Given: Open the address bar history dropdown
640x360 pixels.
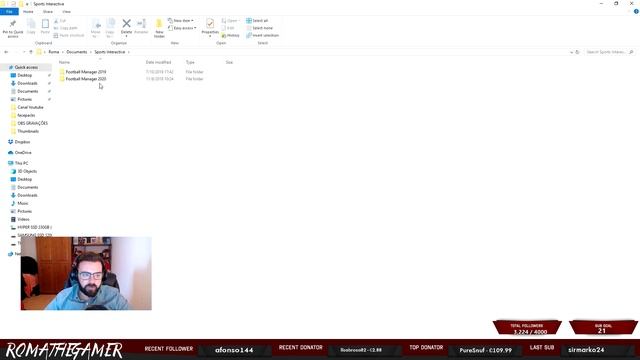Looking at the screenshot, I should [x=571, y=52].
